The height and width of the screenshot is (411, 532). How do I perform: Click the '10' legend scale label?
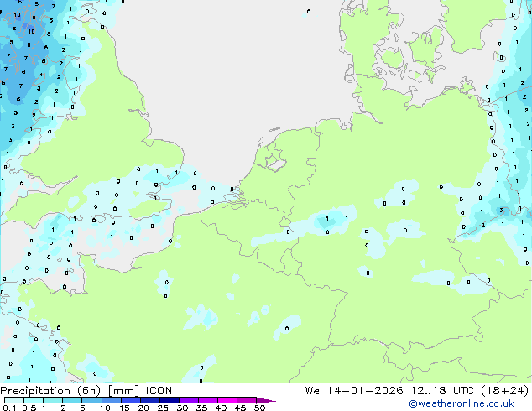(105, 408)
